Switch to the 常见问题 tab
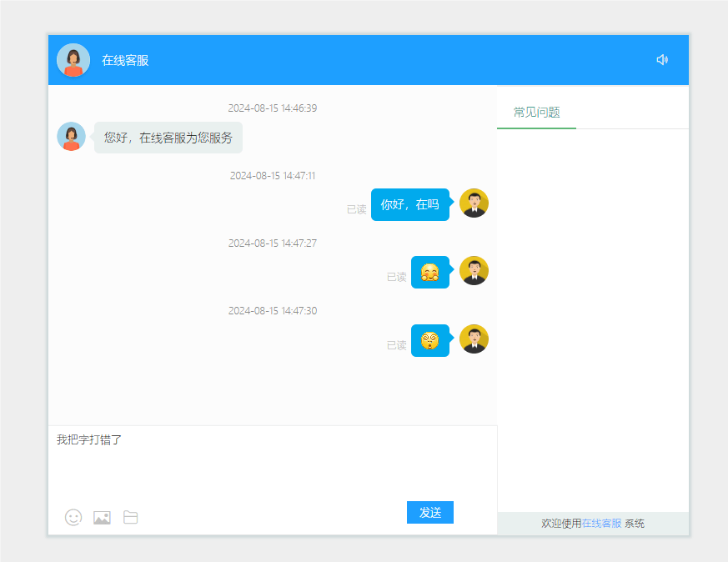The height and width of the screenshot is (562, 728). coord(536,113)
